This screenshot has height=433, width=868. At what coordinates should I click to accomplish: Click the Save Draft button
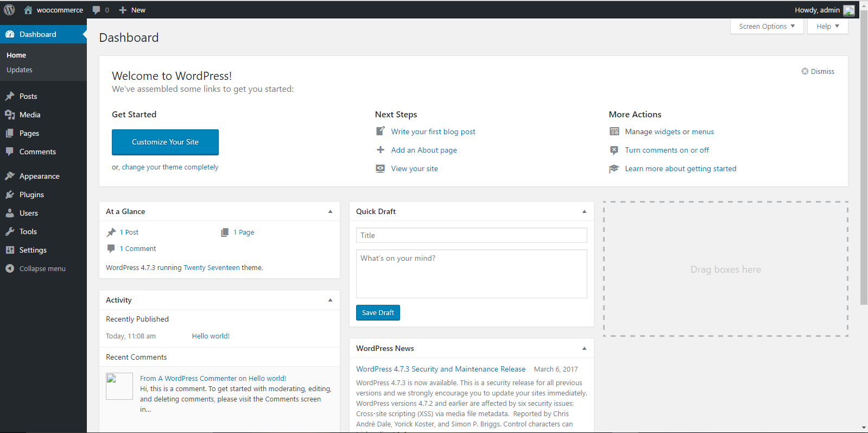pos(378,312)
